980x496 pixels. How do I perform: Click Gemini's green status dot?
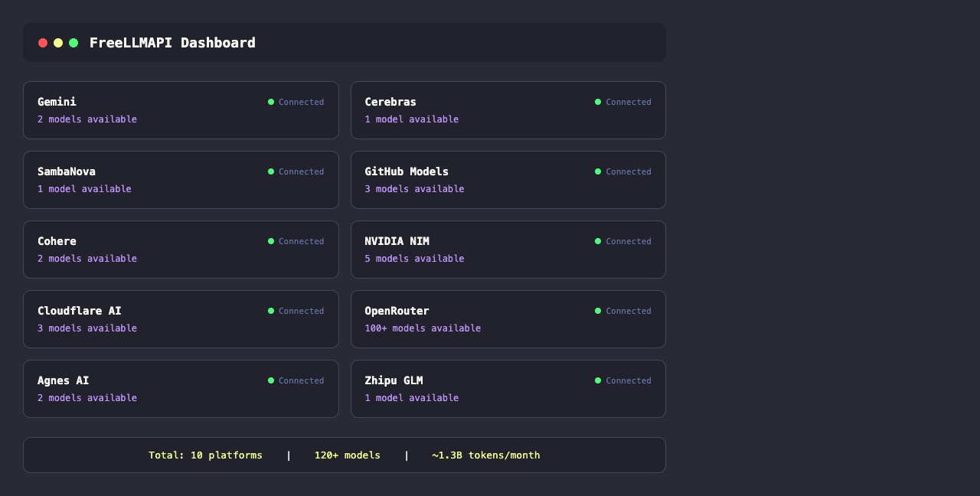tap(271, 102)
